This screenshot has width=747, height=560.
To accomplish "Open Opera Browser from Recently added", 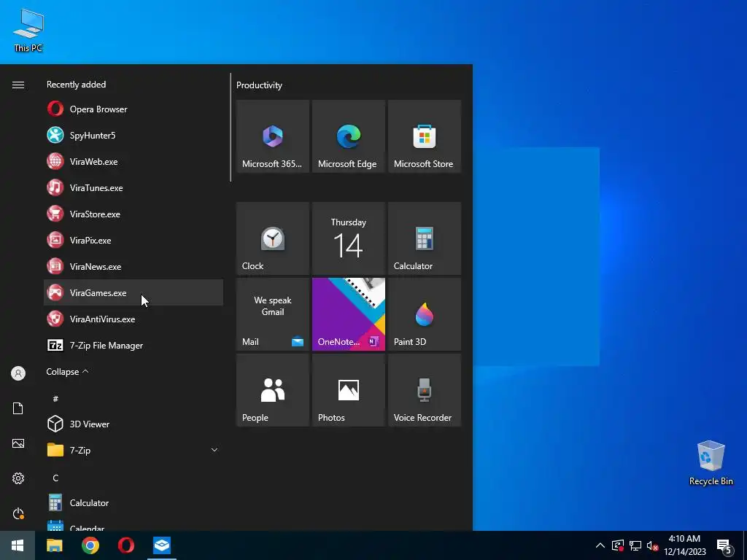I will click(133, 109).
